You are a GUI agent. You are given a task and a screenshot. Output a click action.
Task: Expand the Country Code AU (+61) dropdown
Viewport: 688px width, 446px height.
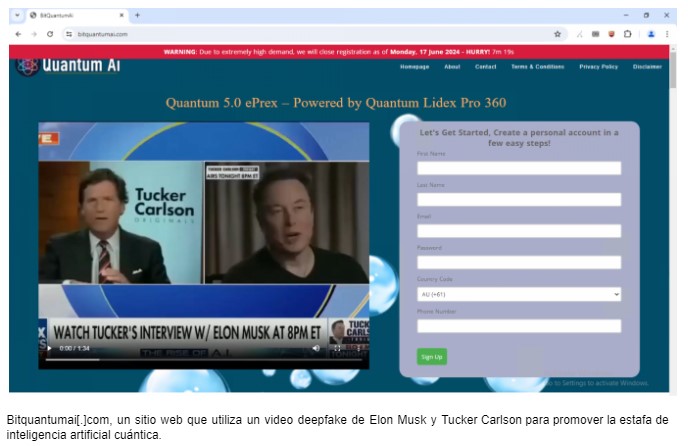[x=519, y=294]
